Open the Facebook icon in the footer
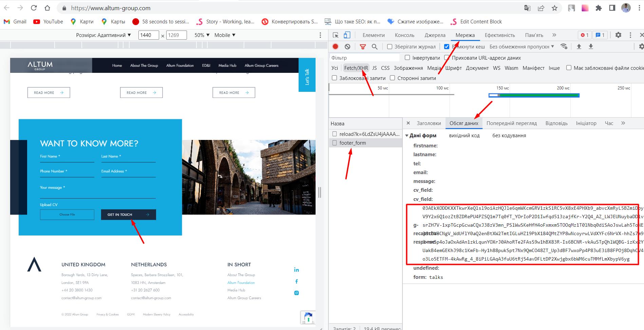 296,281
